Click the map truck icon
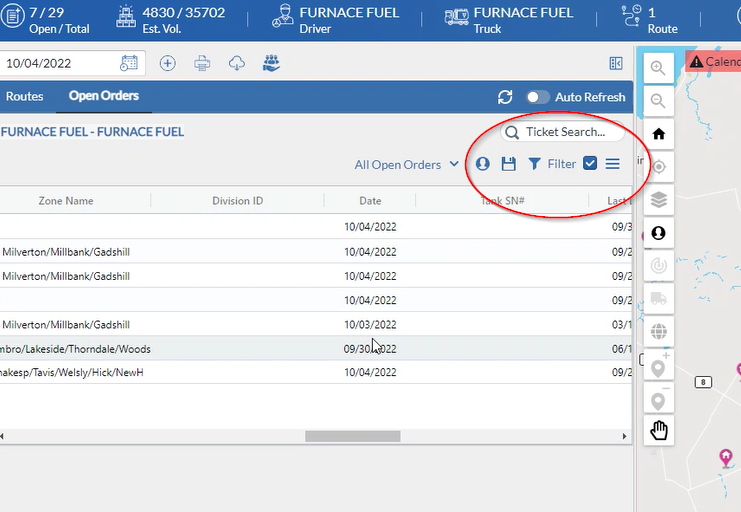The width and height of the screenshot is (741, 512). click(x=658, y=298)
